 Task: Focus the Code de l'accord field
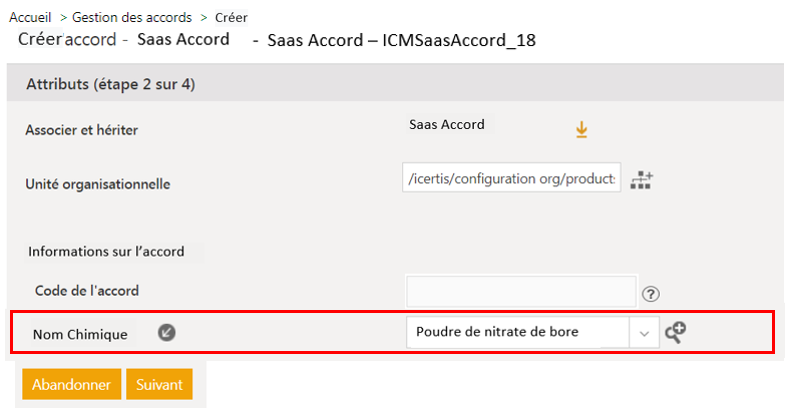click(x=521, y=291)
